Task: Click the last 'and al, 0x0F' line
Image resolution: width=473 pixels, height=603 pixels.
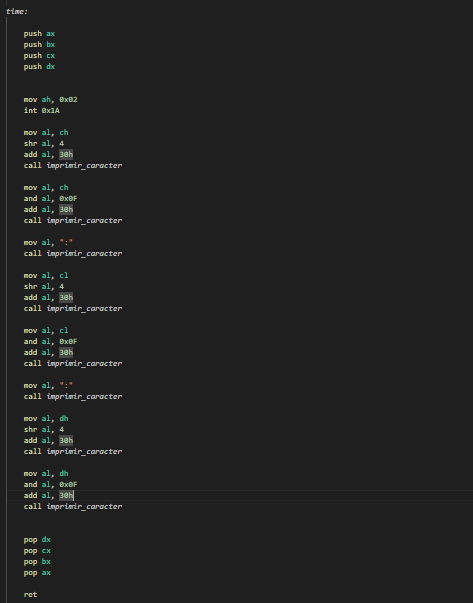Action: pyautogui.click(x=50, y=485)
